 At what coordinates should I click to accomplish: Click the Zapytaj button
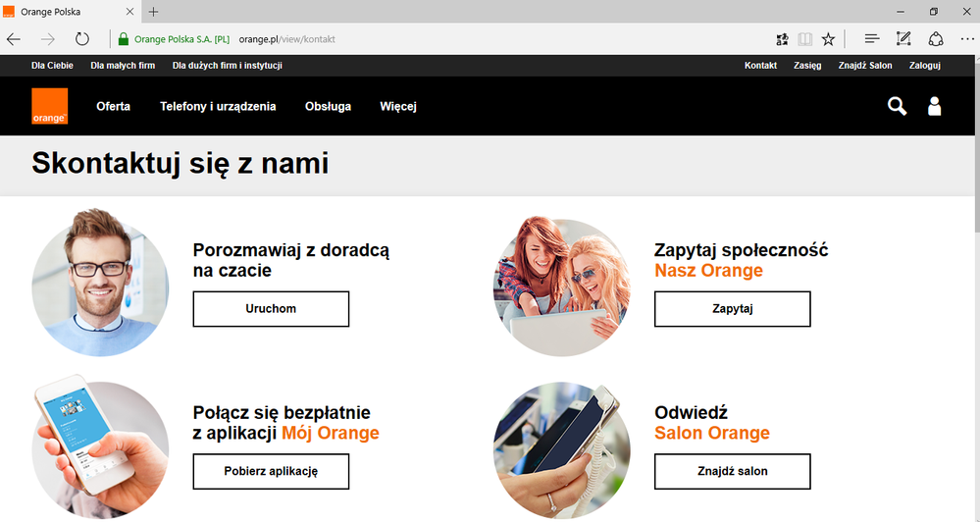pyautogui.click(x=733, y=309)
